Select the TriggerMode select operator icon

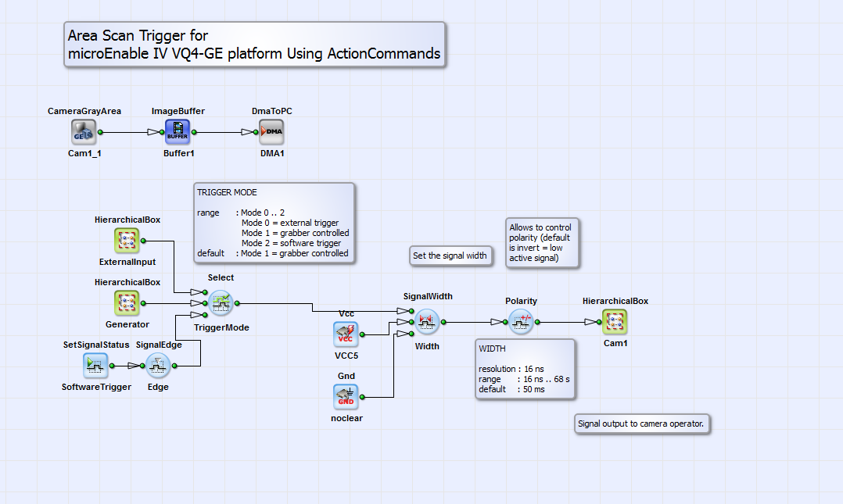coord(221,304)
